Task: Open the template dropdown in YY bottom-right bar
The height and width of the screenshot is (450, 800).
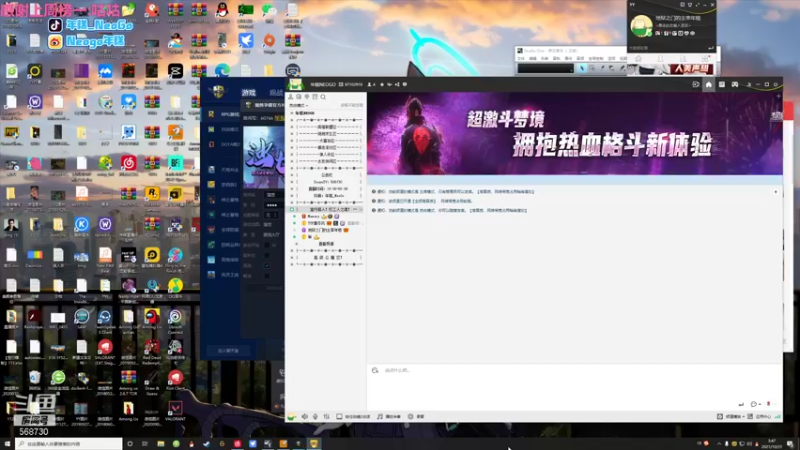Action: pyautogui.click(x=730, y=417)
